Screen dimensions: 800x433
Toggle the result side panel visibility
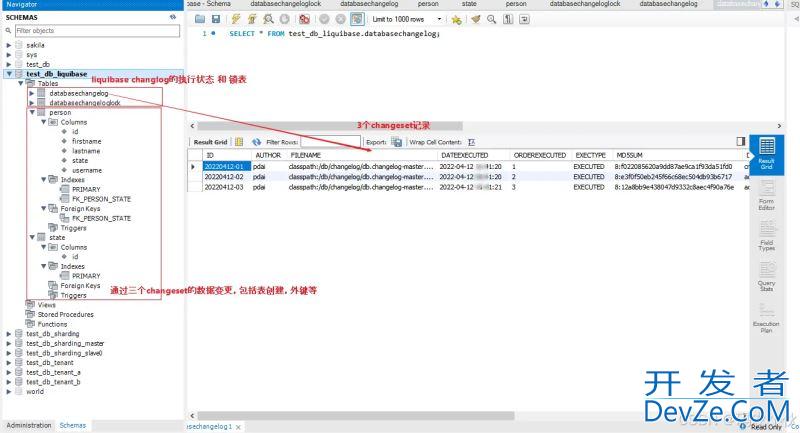pyautogui.click(x=741, y=141)
